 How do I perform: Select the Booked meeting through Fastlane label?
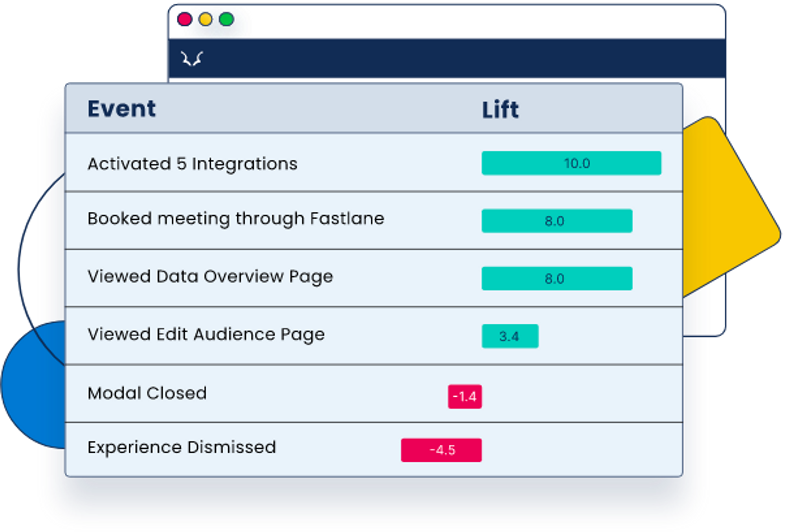[x=236, y=218]
